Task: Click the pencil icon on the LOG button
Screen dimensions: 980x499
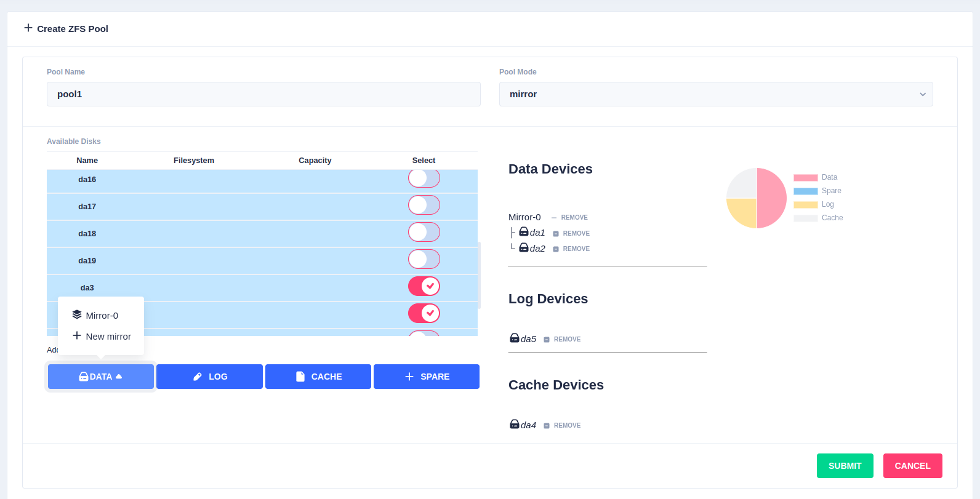Action: [x=198, y=377]
